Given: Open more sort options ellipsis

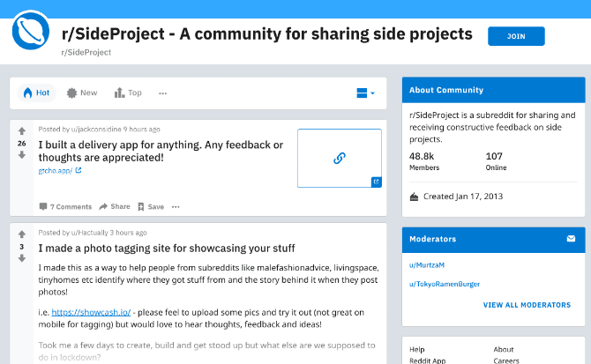Looking at the screenshot, I should click(162, 93).
